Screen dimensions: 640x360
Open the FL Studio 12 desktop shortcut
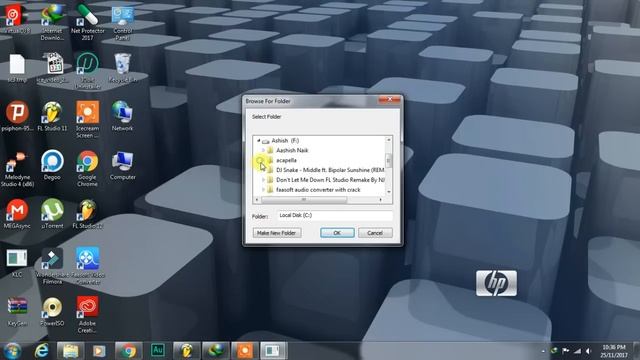pyautogui.click(x=87, y=214)
